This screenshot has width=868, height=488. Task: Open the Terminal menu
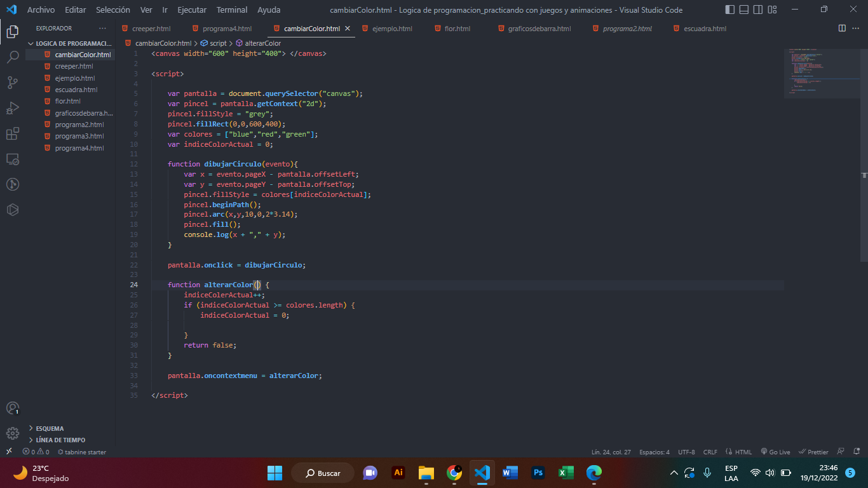click(232, 10)
